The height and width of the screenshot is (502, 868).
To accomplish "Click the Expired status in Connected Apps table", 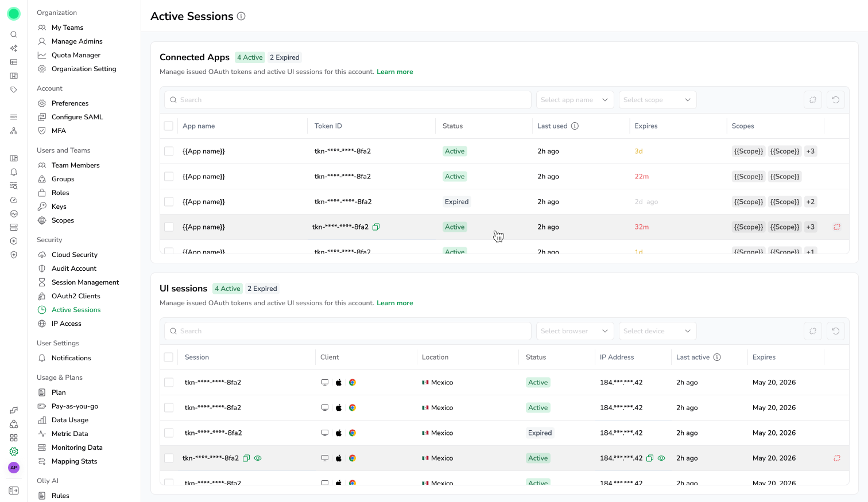I will [456, 202].
